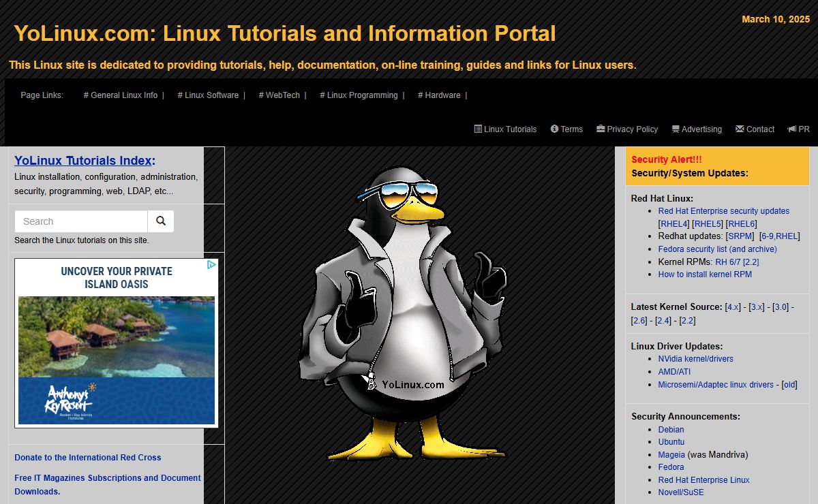This screenshot has width=818, height=504.
Task: Open NVidia kernel/drivers link
Action: (x=696, y=359)
